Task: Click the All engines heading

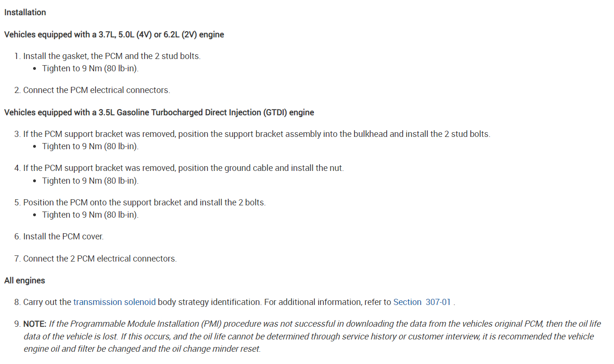Action: tap(25, 280)
